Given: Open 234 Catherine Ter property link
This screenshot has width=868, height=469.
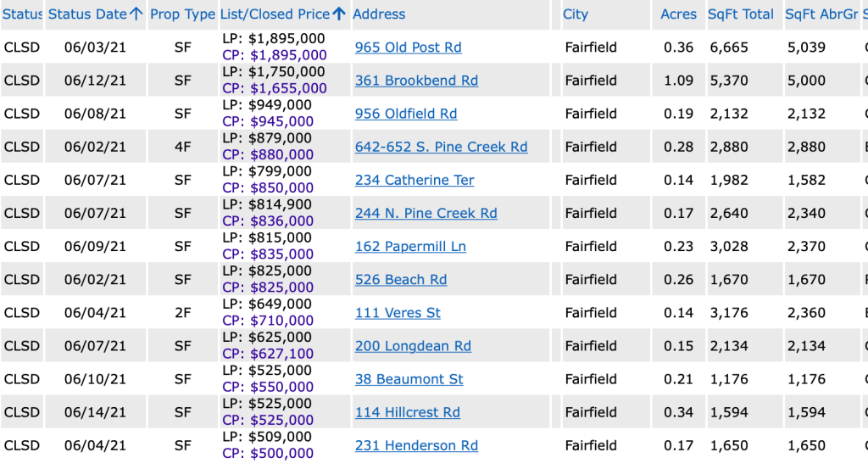Looking at the screenshot, I should [x=415, y=180].
